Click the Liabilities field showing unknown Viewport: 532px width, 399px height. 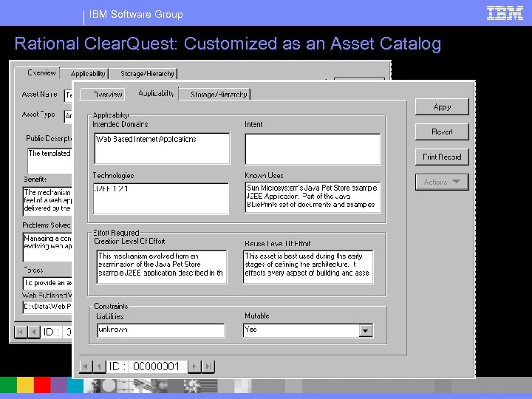(x=160, y=330)
